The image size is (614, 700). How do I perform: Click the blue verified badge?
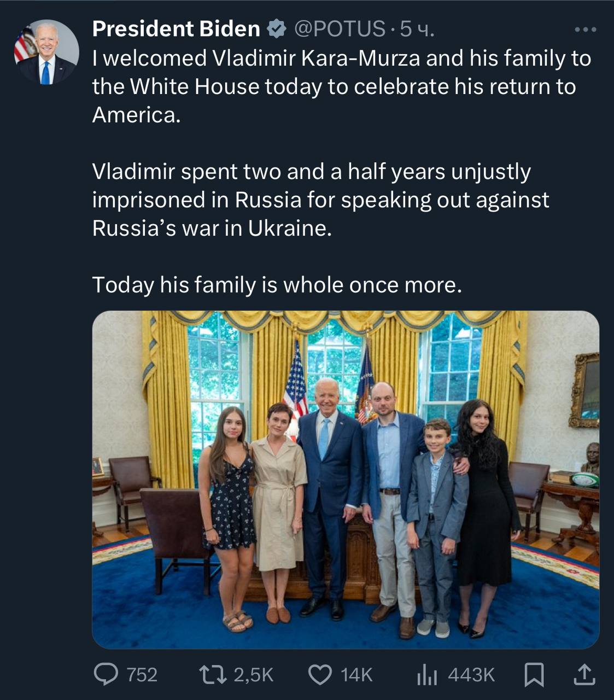(277, 29)
